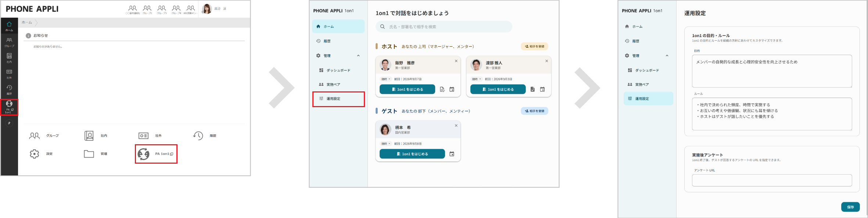Start 1on1 with 柄本 希
Image resolution: width=868 pixels, height=218 pixels.
pos(412,154)
